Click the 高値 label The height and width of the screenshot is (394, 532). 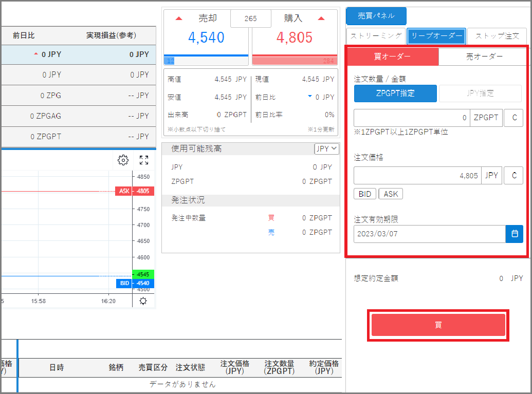(174, 79)
